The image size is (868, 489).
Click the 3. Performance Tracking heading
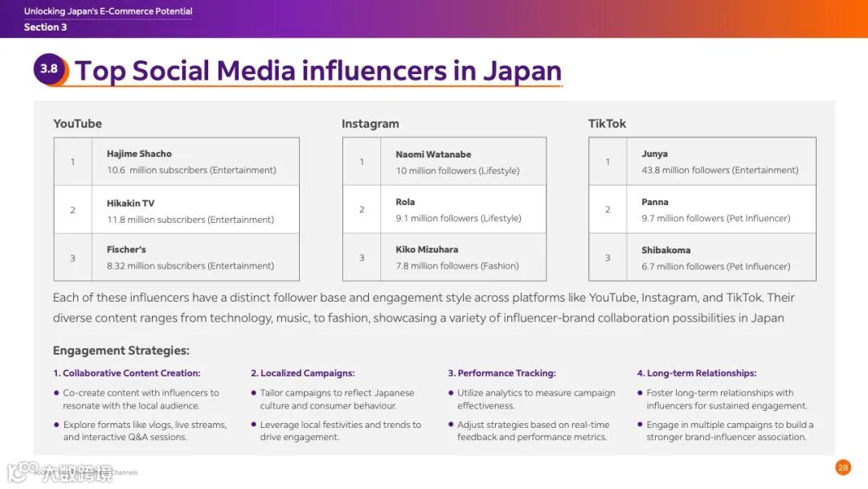(502, 373)
